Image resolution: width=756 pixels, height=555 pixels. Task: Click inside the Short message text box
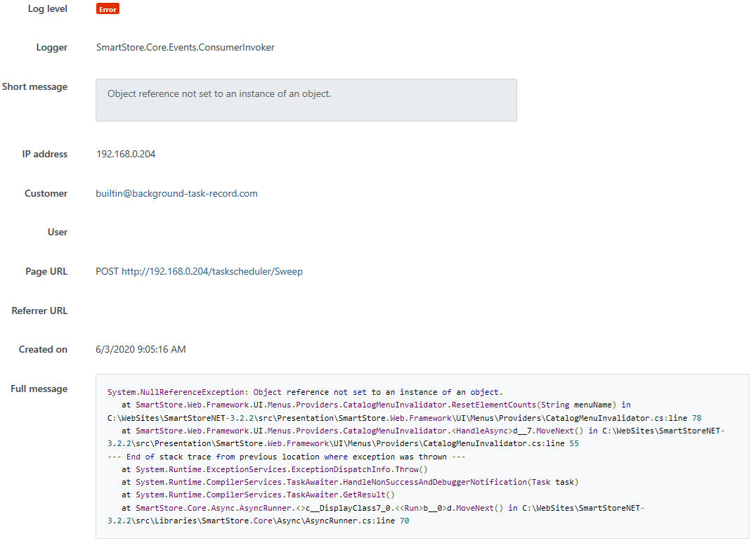pos(306,100)
